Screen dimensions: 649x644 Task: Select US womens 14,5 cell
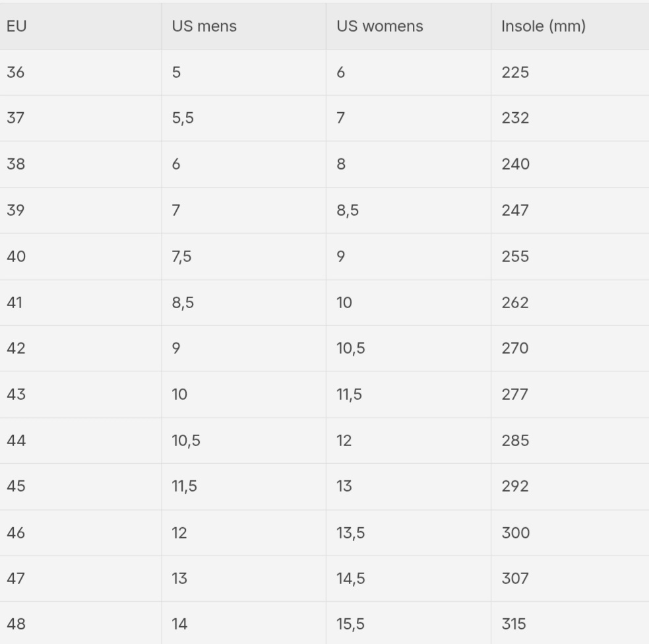coord(350,578)
